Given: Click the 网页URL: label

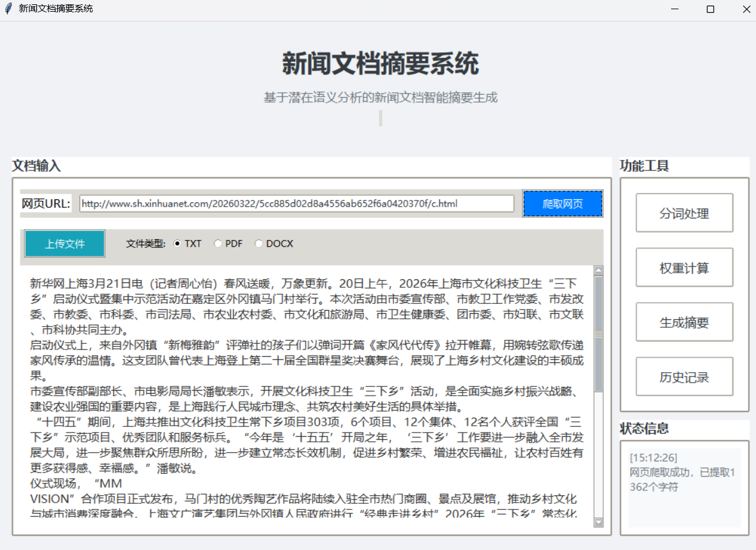Looking at the screenshot, I should [46, 204].
